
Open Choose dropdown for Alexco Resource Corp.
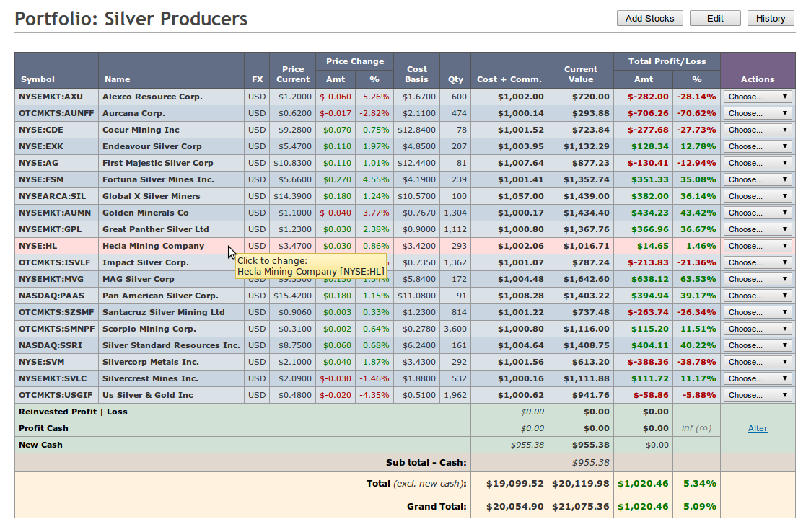(758, 97)
